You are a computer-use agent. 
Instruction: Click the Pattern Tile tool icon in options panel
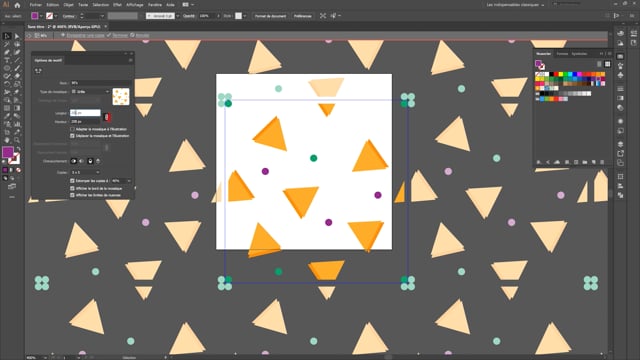38,71
